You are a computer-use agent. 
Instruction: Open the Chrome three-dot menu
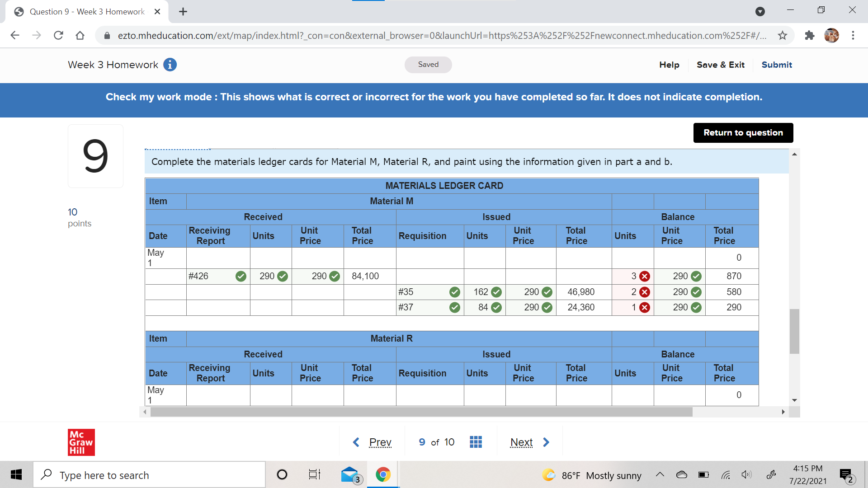point(854,35)
